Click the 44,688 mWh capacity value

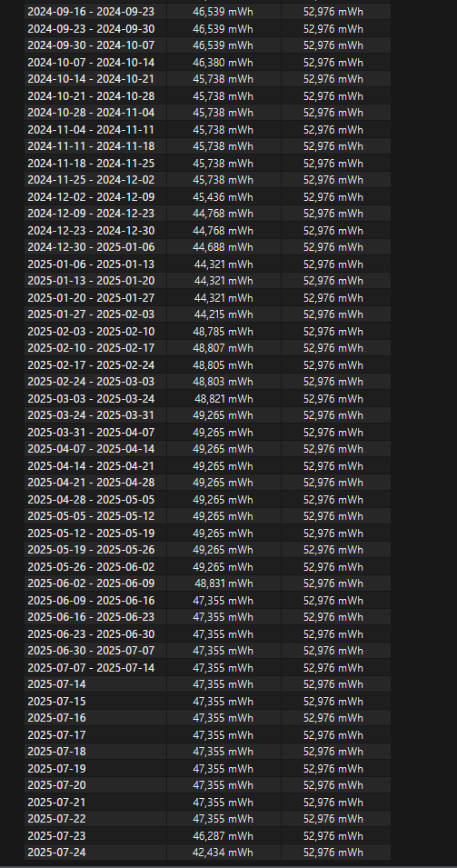223,247
